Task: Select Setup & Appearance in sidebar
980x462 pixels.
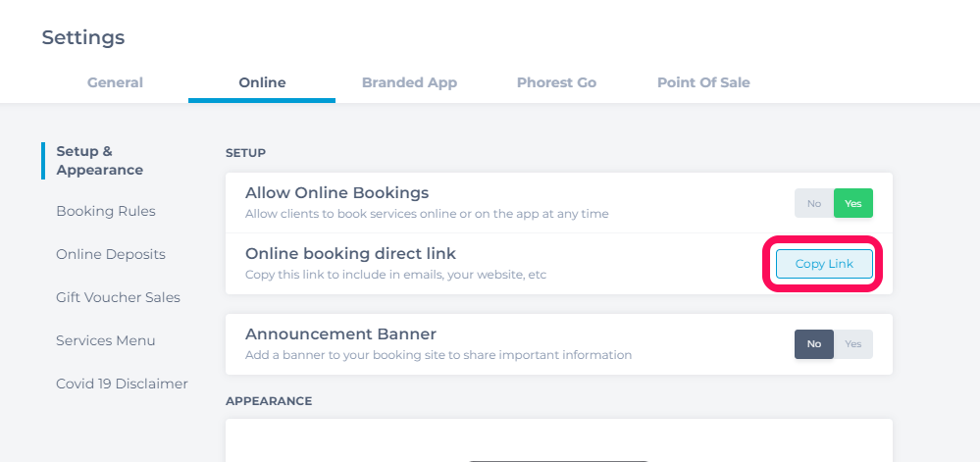Action: (x=99, y=161)
